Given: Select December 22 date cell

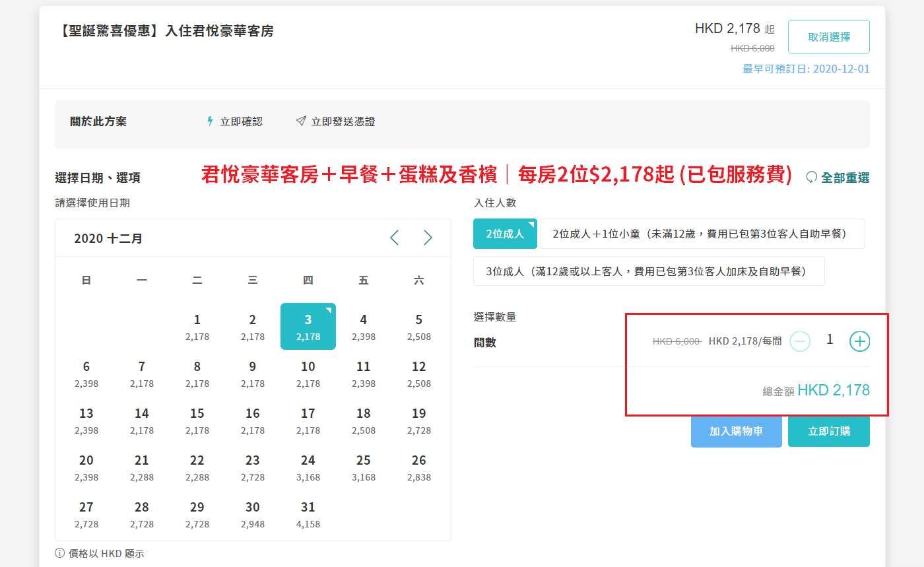Looking at the screenshot, I should click(x=197, y=467).
